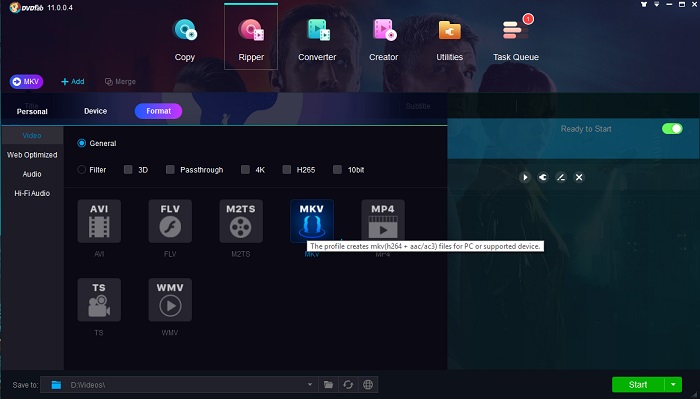
Task: Open the Start button dropdown arrow
Action: (x=673, y=385)
